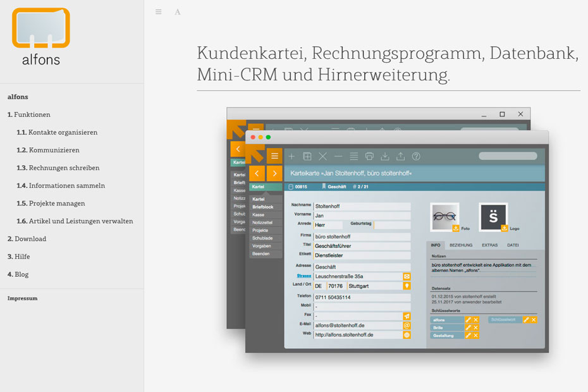Click the pencil icon on the Brille keyword
The width and height of the screenshot is (588, 392).
point(468,326)
